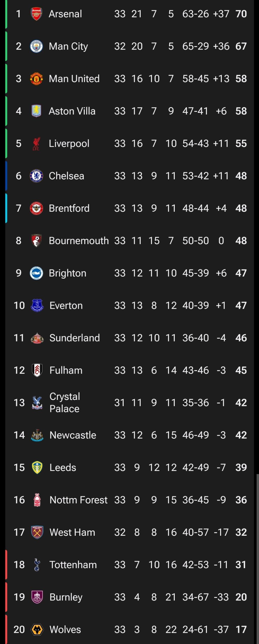Click the Aston Villa badge

(36, 111)
